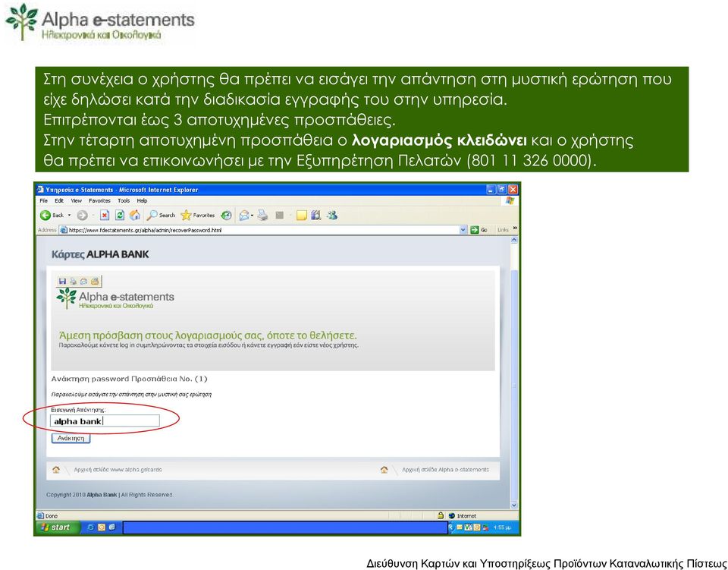Click the secret answer field containing alpha bank

(105, 421)
